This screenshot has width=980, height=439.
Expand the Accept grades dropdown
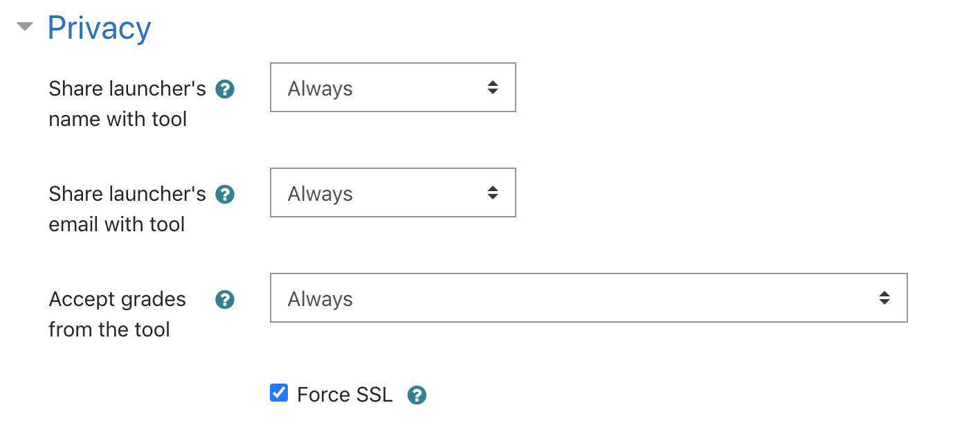(589, 298)
